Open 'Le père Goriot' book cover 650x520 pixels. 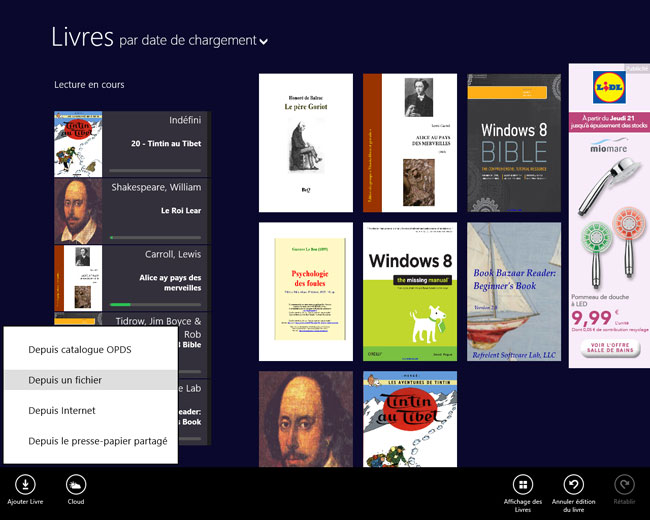click(x=306, y=143)
